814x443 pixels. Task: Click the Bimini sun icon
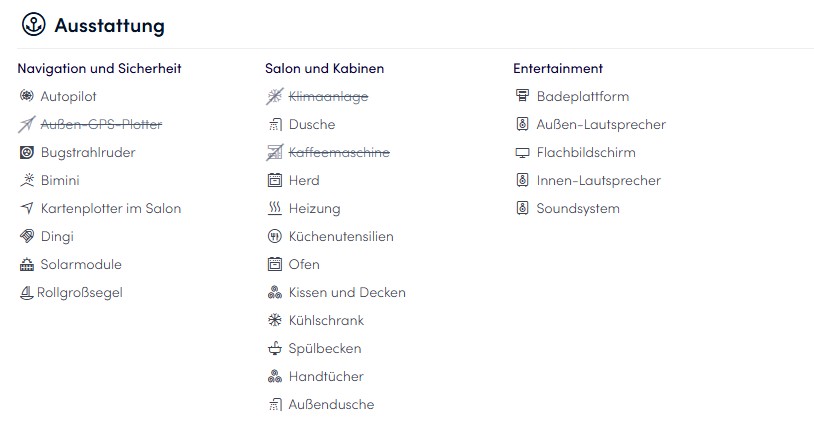click(27, 181)
